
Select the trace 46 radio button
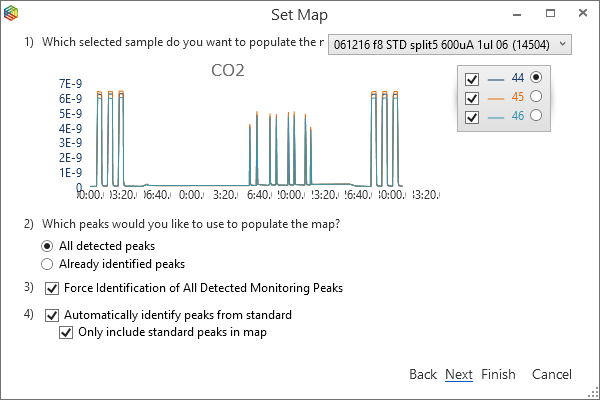coord(537,117)
